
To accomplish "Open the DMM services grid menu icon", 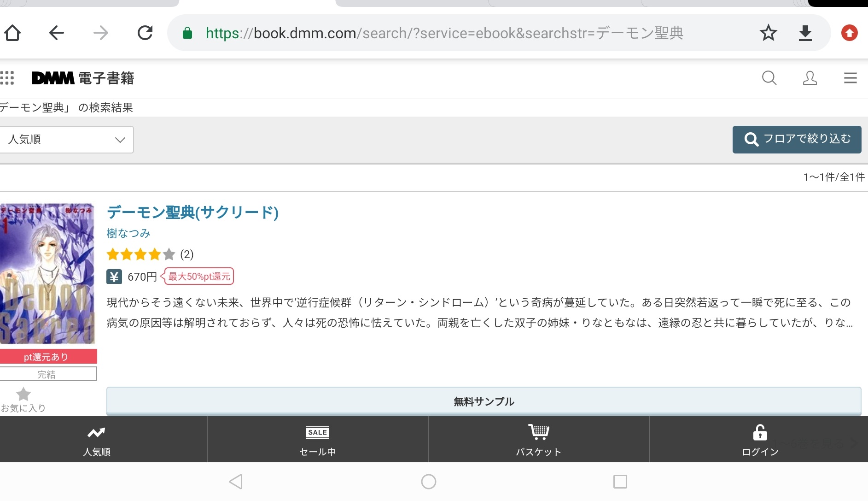I will click(7, 78).
